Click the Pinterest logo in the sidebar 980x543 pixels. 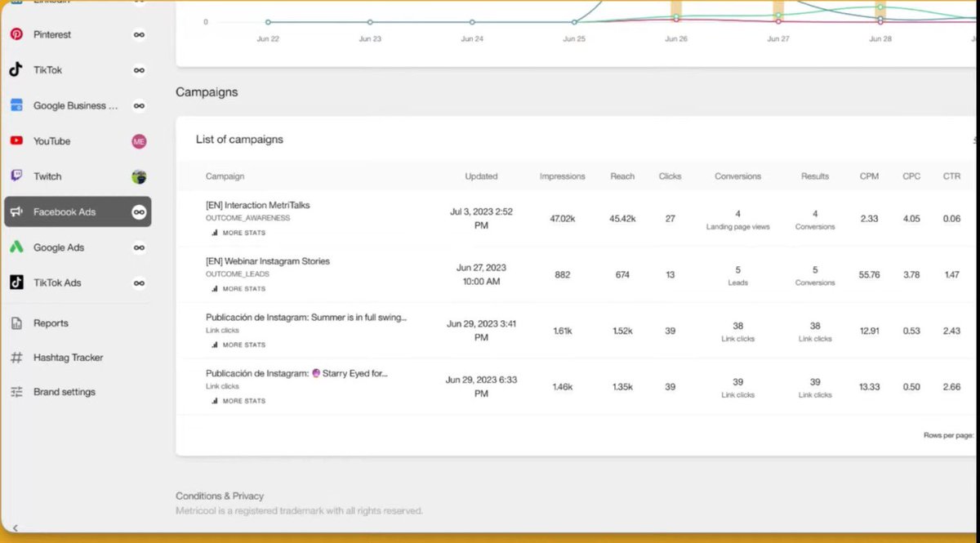16,34
